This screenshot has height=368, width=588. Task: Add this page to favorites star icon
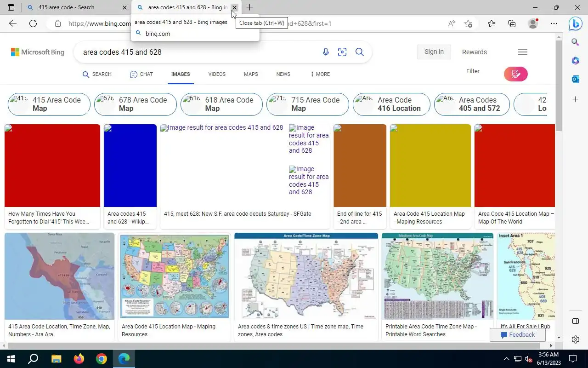pos(468,23)
